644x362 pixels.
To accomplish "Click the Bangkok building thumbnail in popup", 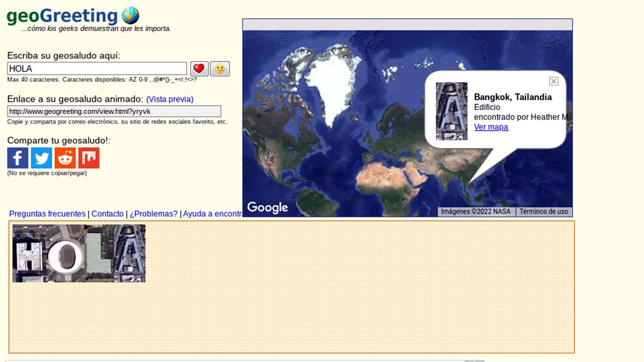I will pos(451,111).
